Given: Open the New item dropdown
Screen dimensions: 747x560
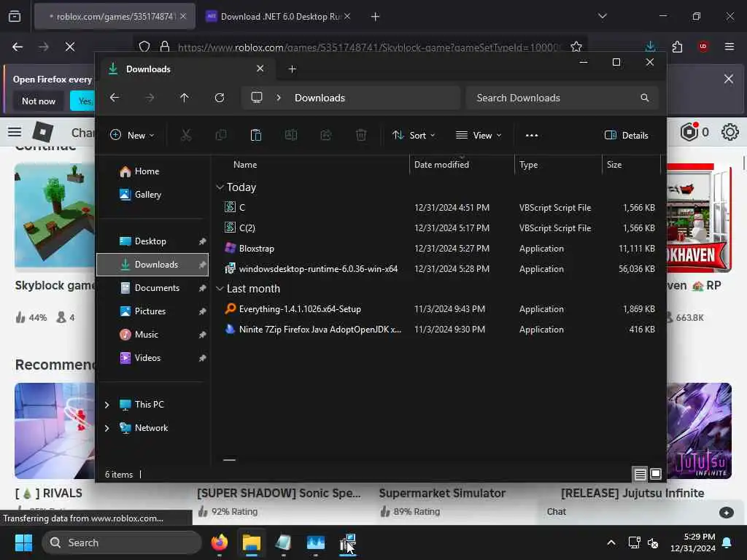Looking at the screenshot, I should click(x=132, y=135).
